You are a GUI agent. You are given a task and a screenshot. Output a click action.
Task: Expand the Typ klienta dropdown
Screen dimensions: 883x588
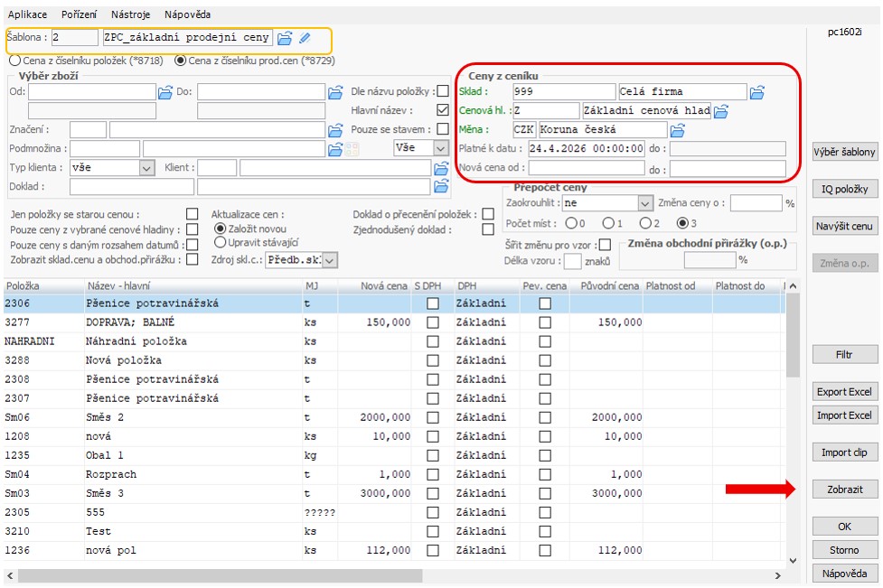click(x=146, y=168)
